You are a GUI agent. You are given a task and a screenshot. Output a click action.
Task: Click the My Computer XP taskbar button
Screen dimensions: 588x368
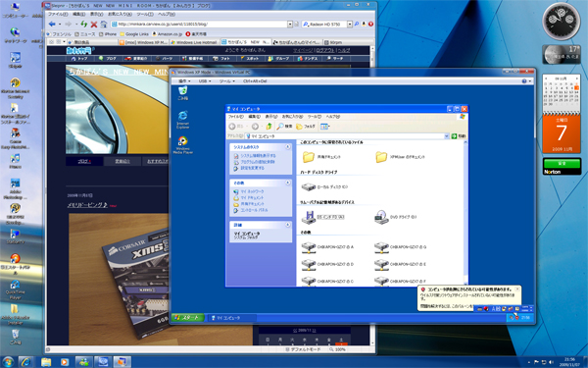pos(231,318)
